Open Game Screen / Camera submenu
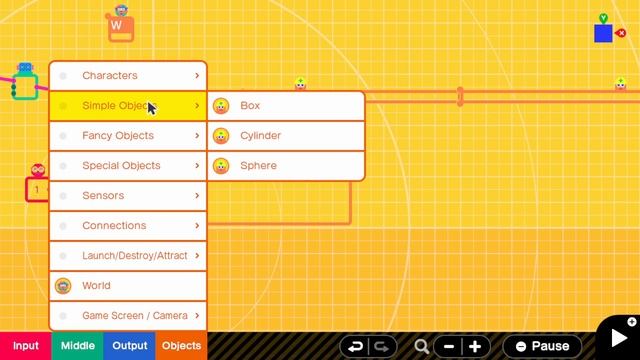 tap(128, 316)
